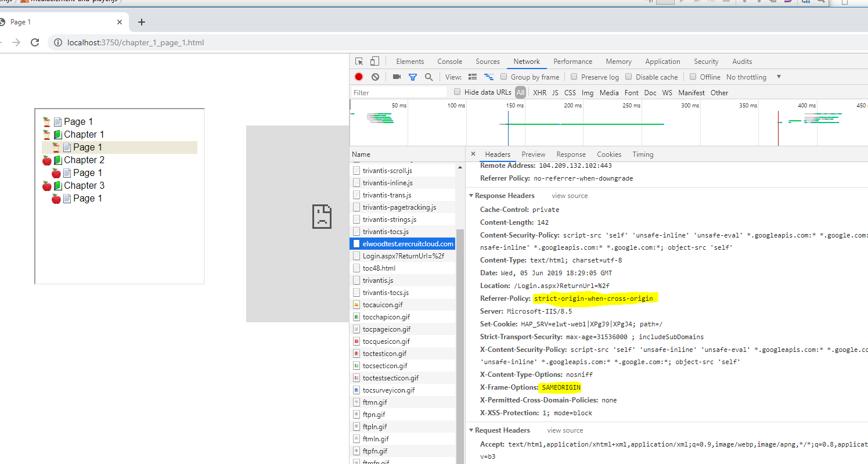Go to the Security tab

[x=706, y=62]
